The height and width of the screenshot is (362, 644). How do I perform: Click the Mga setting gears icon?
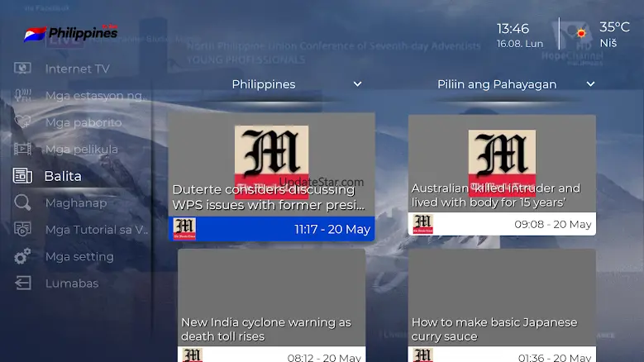(x=22, y=256)
